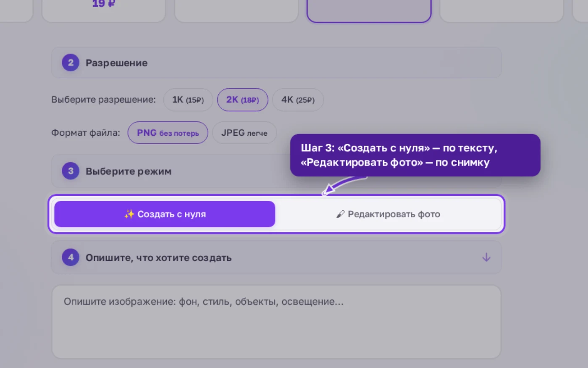Focus the image description text field

[x=276, y=322]
